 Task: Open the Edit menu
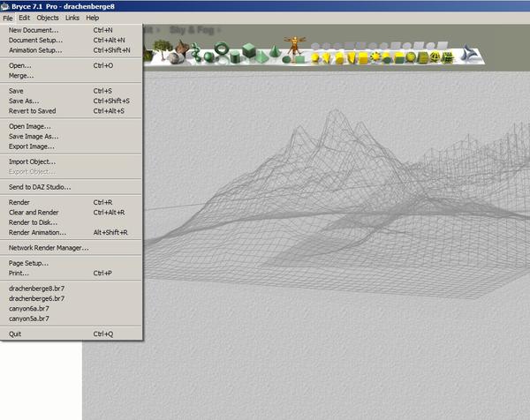pyautogui.click(x=25, y=18)
